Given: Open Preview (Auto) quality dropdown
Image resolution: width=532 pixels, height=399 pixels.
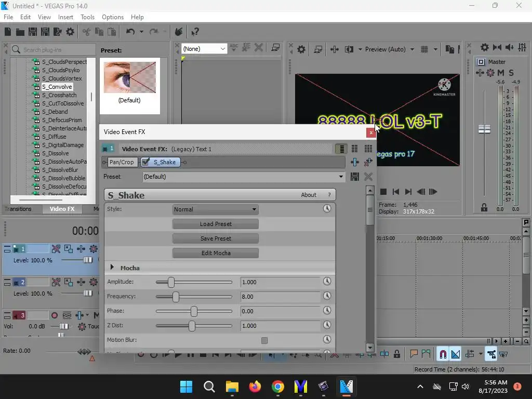Looking at the screenshot, I should coord(390,49).
